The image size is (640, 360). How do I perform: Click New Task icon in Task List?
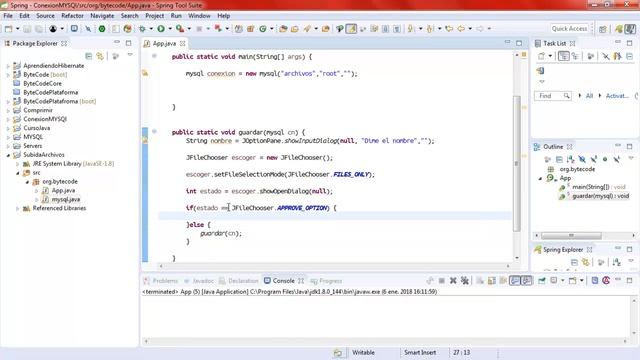click(x=541, y=56)
